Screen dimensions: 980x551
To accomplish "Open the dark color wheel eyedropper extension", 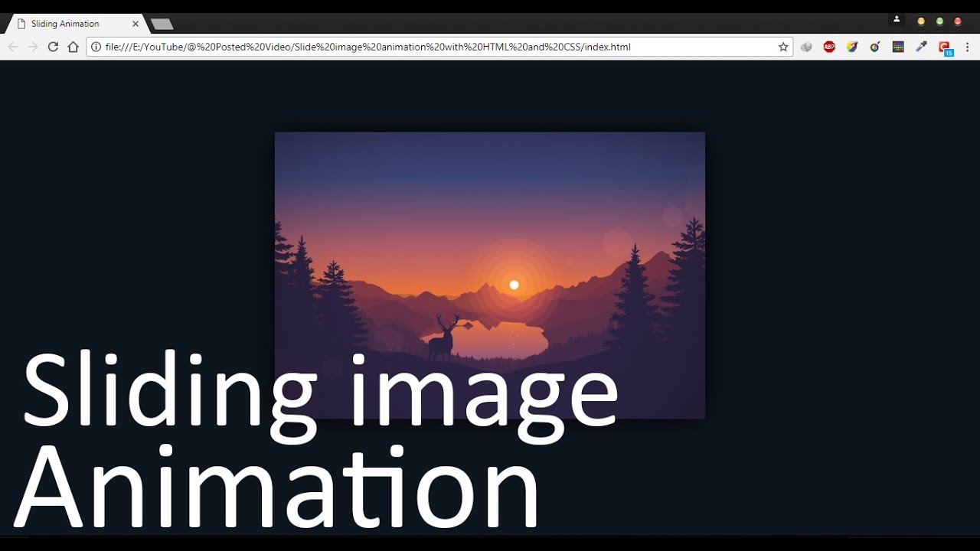I will click(875, 47).
